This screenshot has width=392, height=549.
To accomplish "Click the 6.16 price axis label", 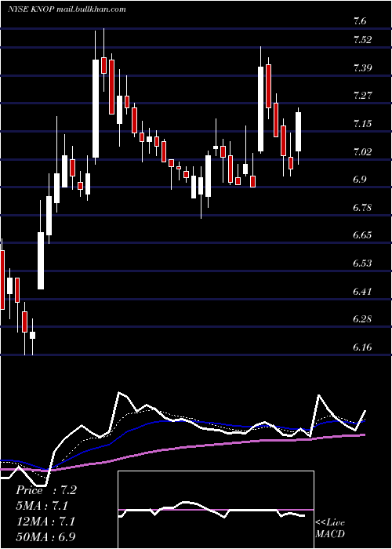I will pos(362,347).
